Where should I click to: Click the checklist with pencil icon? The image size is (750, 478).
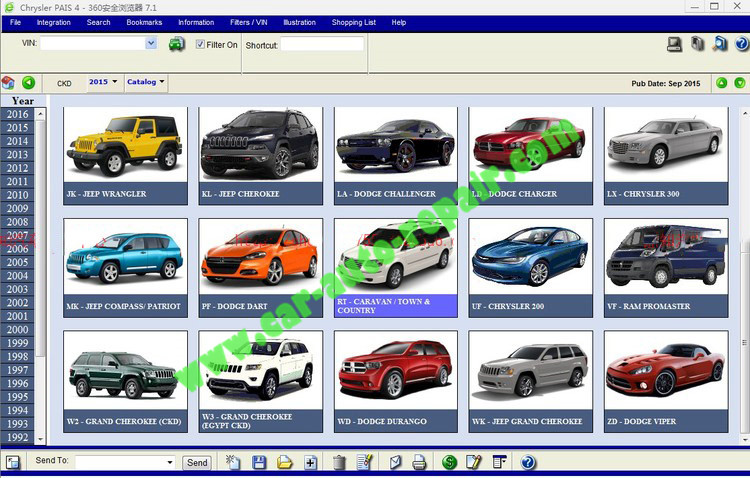coord(364,462)
